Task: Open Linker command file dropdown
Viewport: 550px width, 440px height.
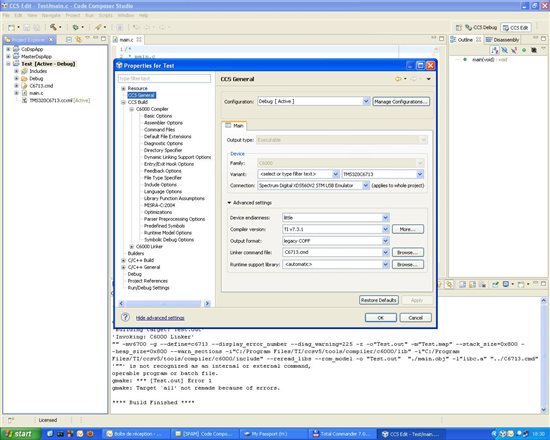Action: tap(385, 252)
